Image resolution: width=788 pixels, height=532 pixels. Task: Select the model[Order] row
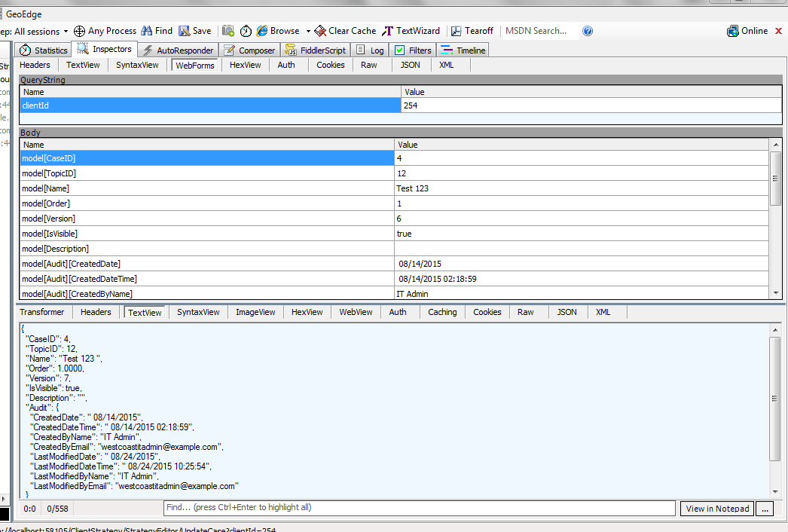[x=395, y=203]
